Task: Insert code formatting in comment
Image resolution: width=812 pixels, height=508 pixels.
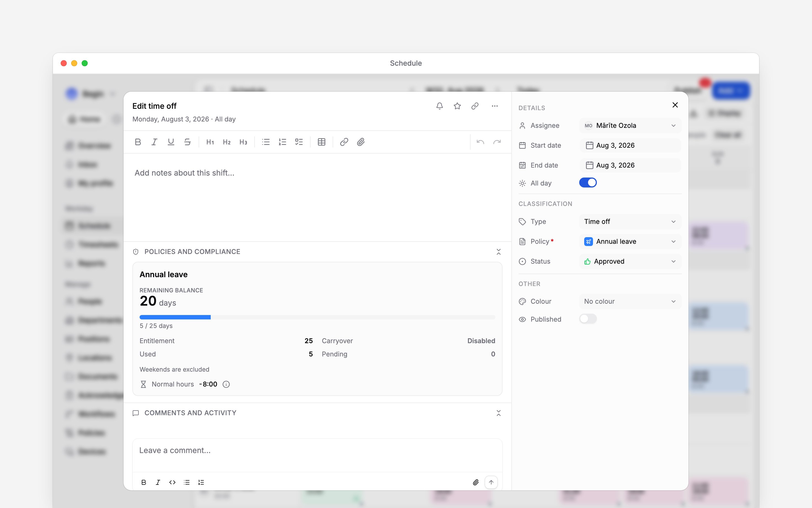Action: click(x=172, y=483)
